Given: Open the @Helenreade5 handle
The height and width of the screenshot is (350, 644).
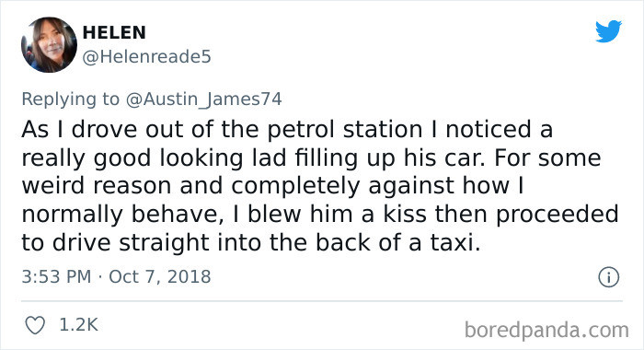Looking at the screenshot, I should [146, 57].
